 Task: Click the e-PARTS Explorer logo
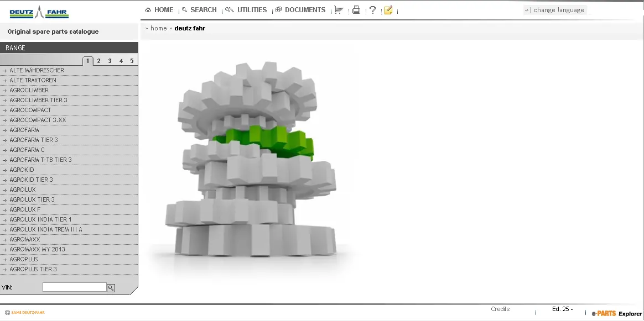point(616,314)
